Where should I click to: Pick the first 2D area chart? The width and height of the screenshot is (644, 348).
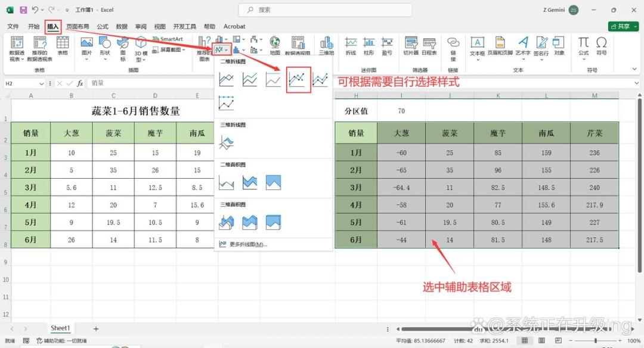[227, 182]
